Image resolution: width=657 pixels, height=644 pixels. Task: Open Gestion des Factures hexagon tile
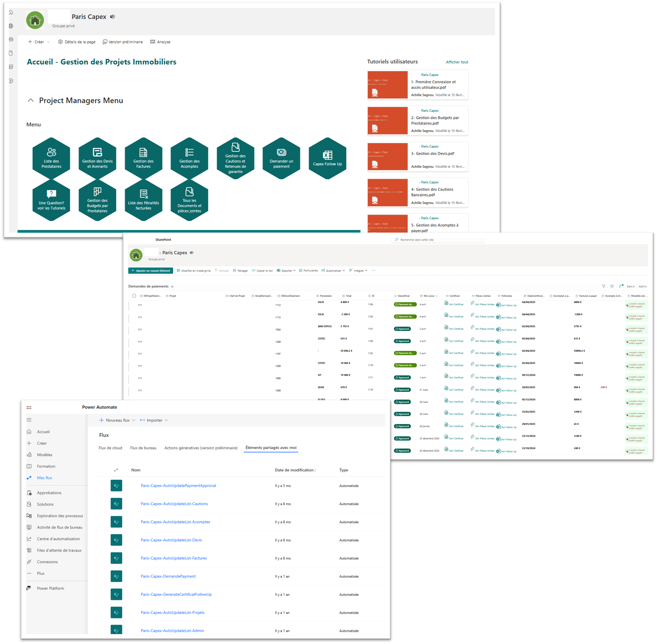coord(143,158)
